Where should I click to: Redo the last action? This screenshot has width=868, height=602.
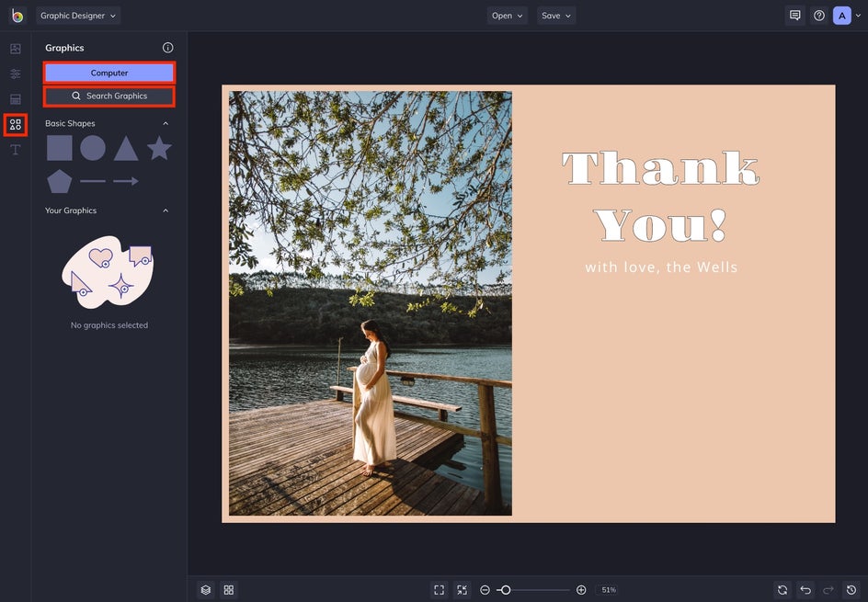(x=828, y=590)
